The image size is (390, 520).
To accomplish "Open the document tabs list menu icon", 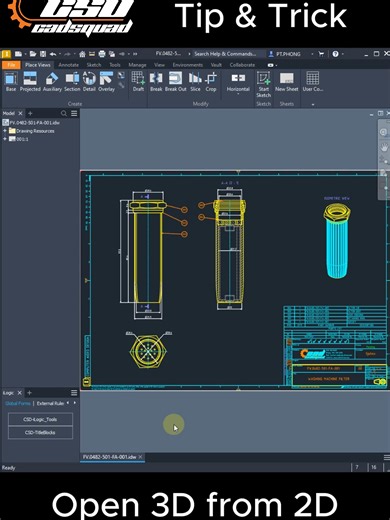I will [x=386, y=457].
